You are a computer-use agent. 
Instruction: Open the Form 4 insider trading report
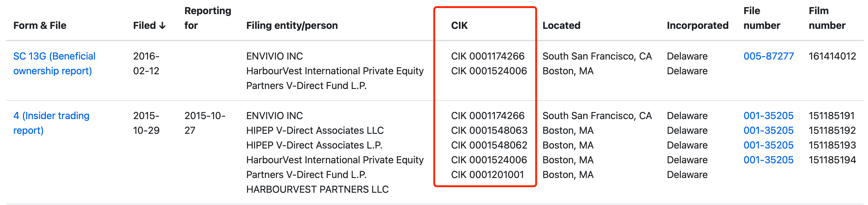pyautogui.click(x=51, y=123)
